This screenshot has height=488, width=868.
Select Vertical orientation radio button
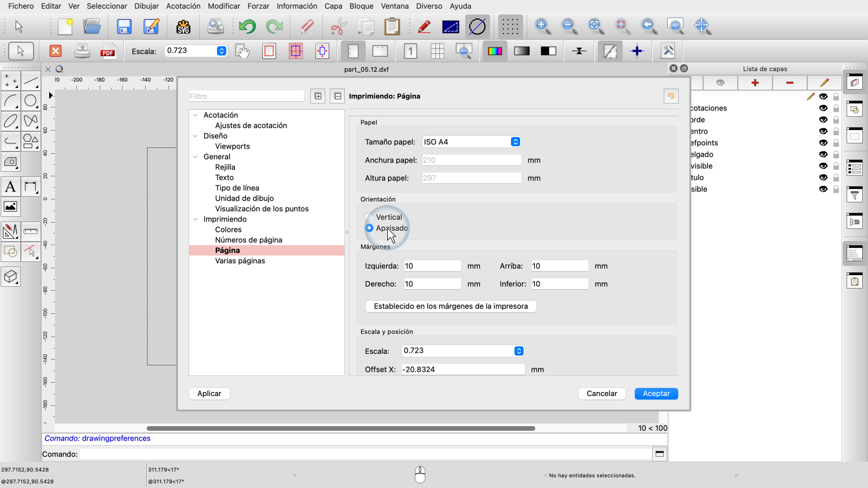click(369, 217)
